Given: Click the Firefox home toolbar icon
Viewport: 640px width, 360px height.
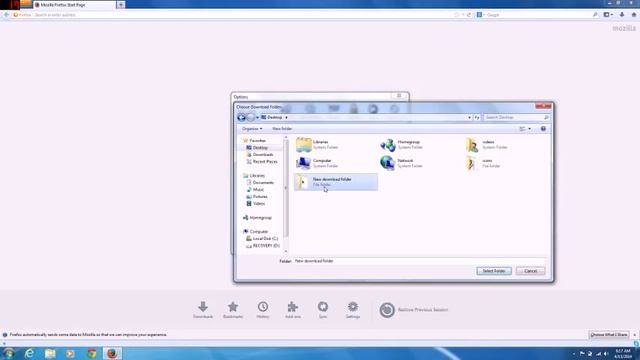Looking at the screenshot, I should pos(634,15).
